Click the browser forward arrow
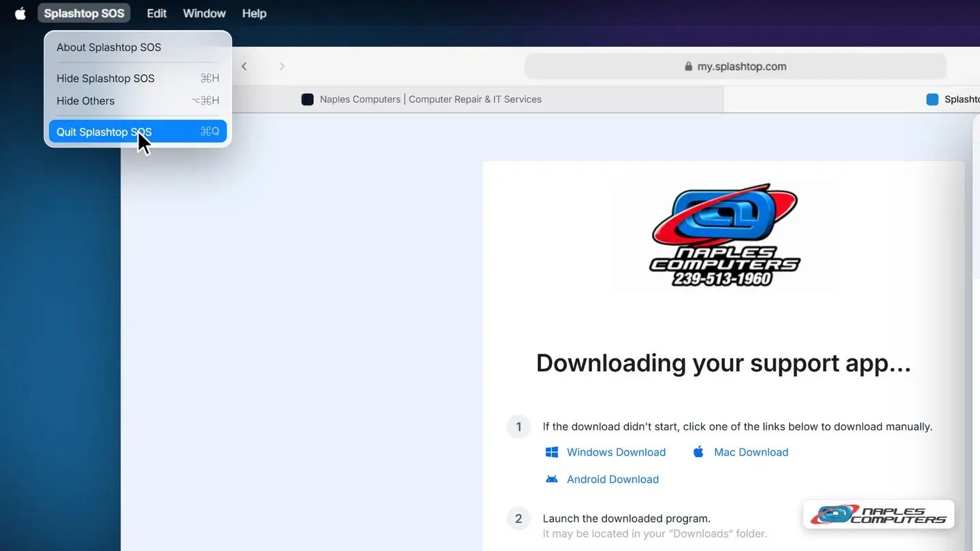The image size is (980, 551). [x=282, y=66]
